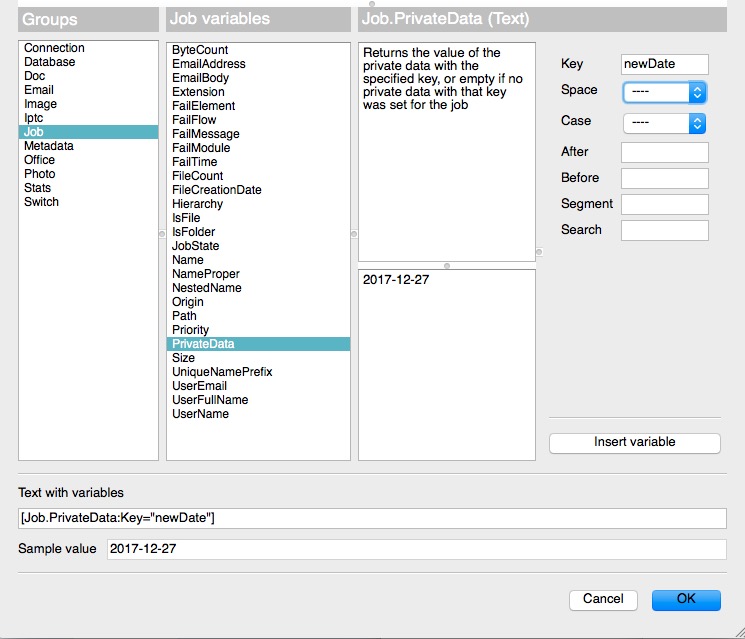Select the Name variable
This screenshot has width=745, height=639.
[258, 260]
